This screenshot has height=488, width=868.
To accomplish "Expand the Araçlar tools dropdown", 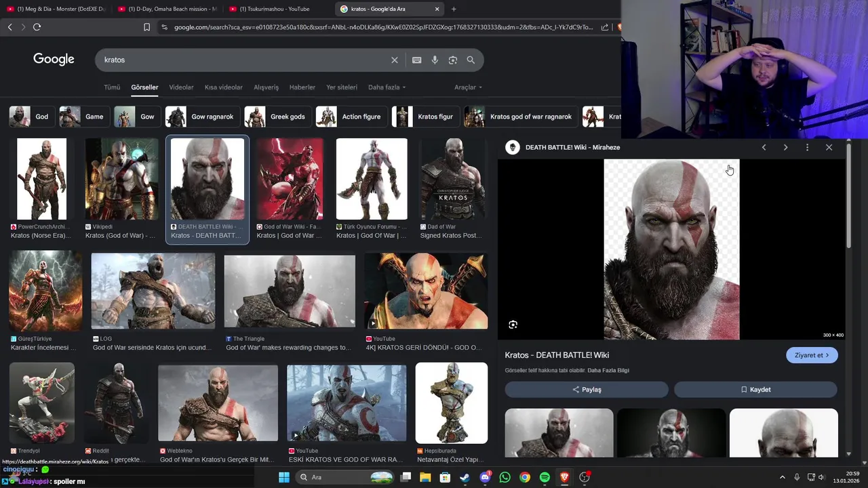I will [468, 87].
